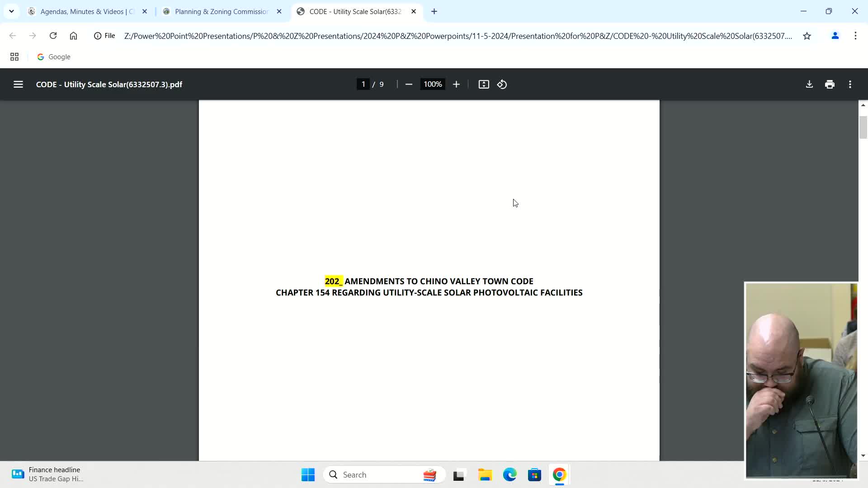Bookmark this page with star icon

(807, 36)
